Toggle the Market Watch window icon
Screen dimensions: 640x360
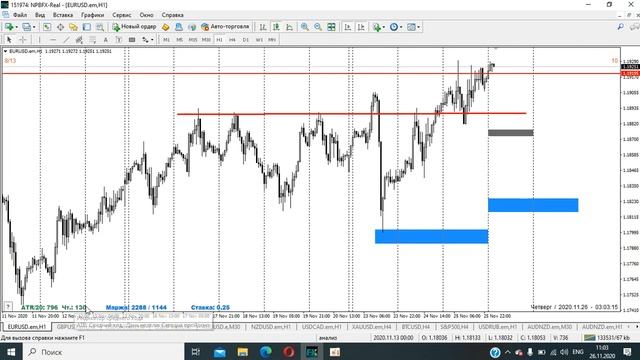click(x=47, y=27)
